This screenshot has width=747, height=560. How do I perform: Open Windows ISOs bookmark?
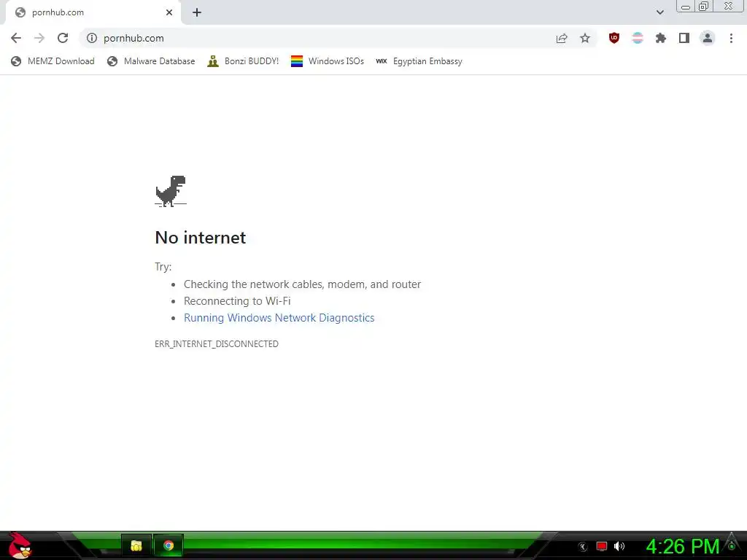pos(328,61)
